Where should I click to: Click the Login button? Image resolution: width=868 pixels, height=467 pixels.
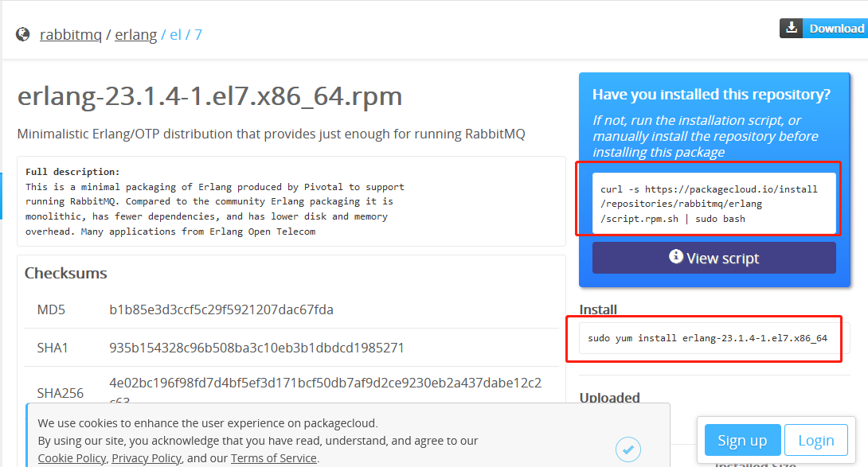816,439
